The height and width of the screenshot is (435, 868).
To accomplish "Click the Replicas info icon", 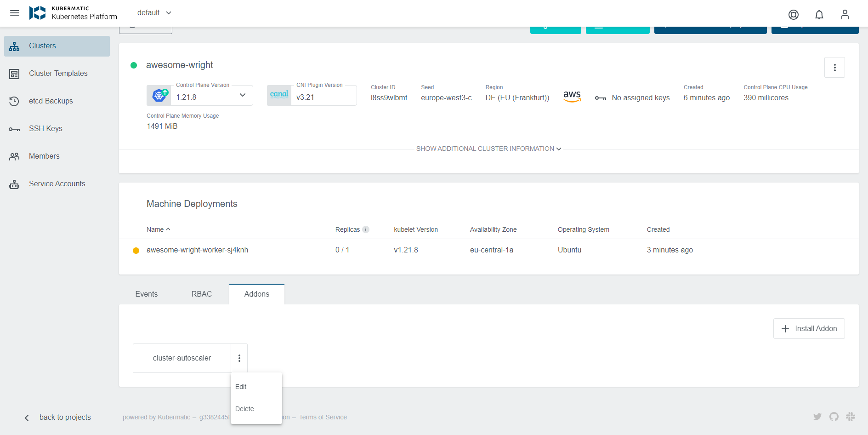I will coord(366,229).
